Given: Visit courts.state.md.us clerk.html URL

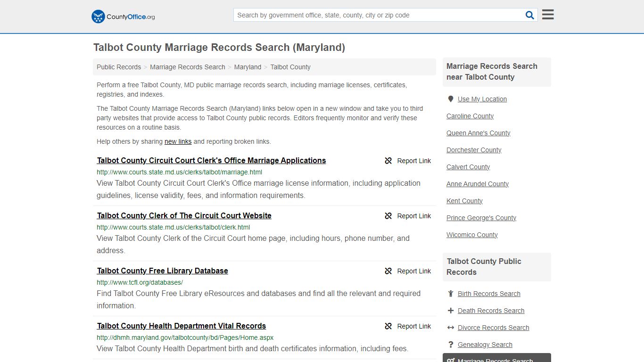Looking at the screenshot, I should coord(173,227).
